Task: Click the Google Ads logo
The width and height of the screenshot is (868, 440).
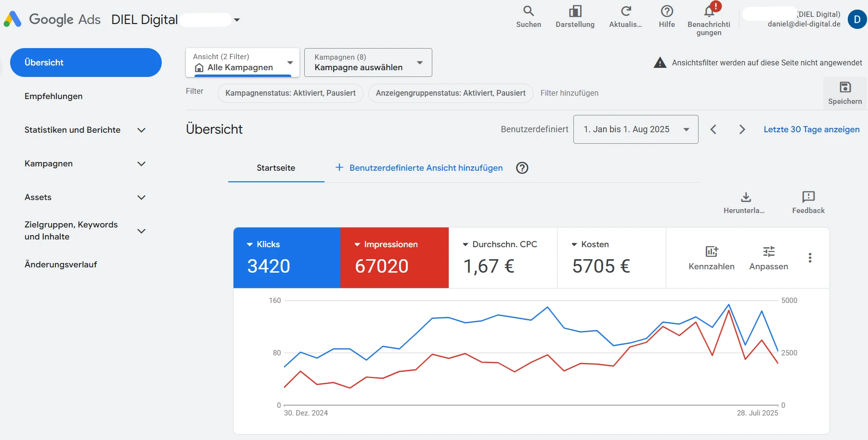Action: click(13, 19)
